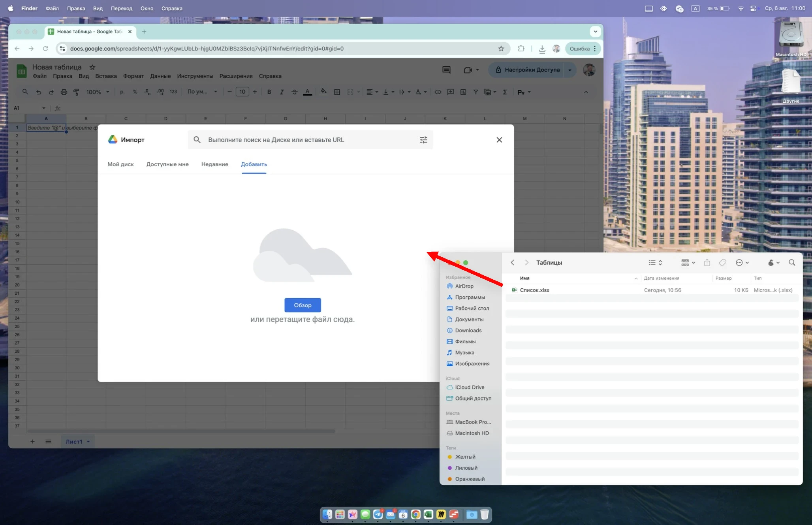The image size is (812, 525).
Task: Sort by the Дата изменения column header
Action: tap(662, 278)
